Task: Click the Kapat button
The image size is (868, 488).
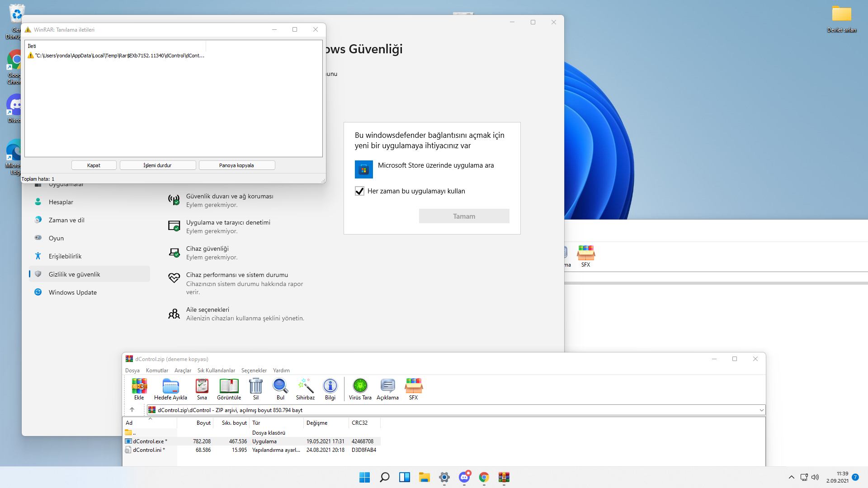Action: [94, 165]
